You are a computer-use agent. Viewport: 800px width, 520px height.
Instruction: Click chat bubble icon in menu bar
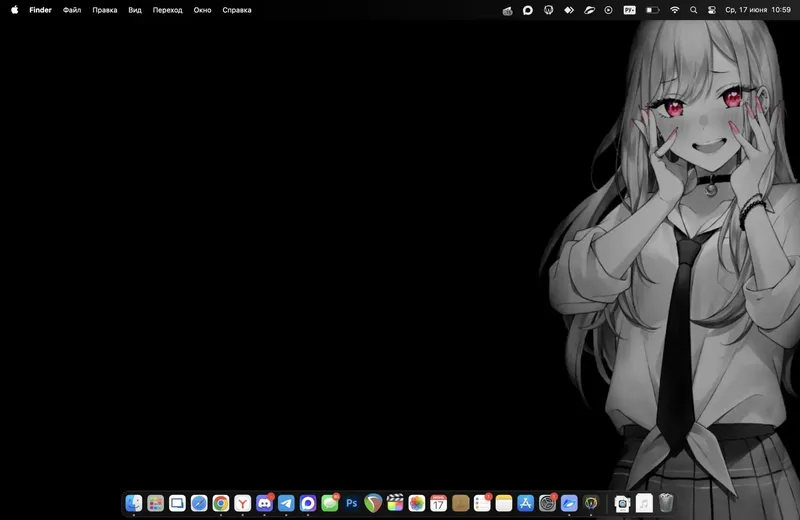tap(528, 10)
